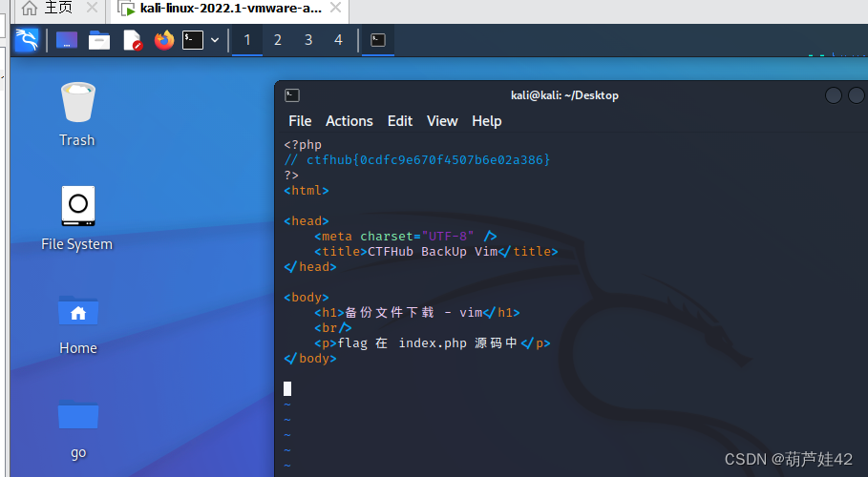Open the File System desktop icon

77,218
